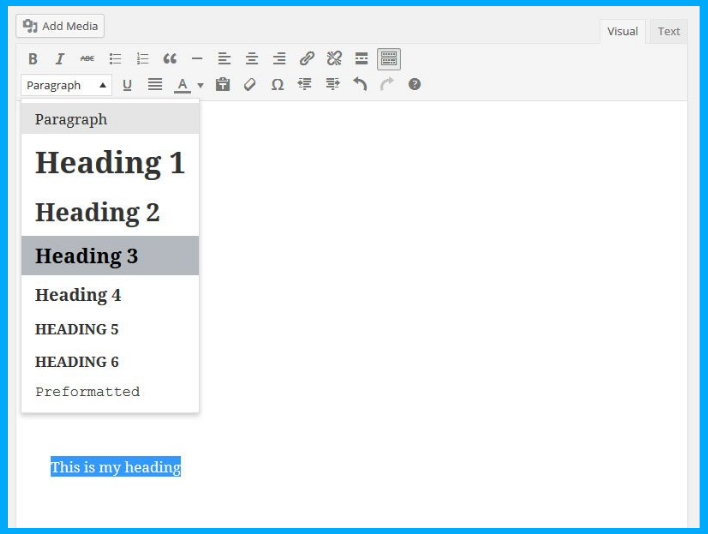Align text right

click(279, 59)
